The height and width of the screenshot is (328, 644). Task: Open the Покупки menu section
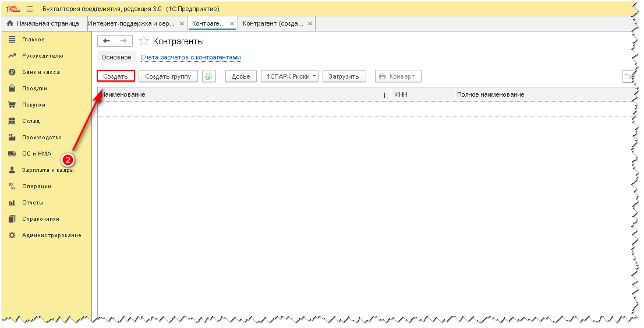tap(34, 105)
